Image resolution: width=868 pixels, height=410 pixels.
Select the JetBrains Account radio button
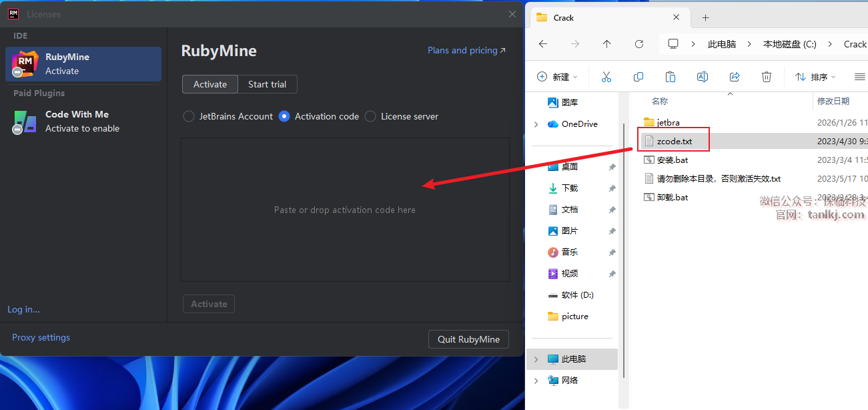[x=189, y=116]
